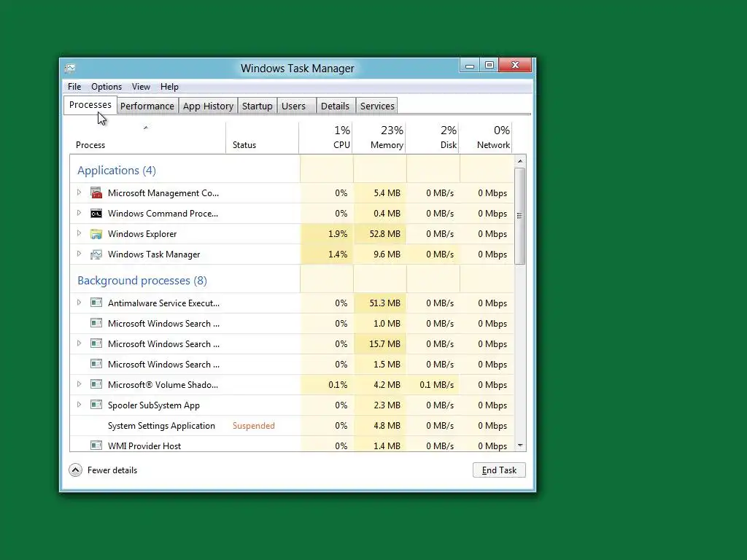Sort by the Memory column header

[379, 138]
